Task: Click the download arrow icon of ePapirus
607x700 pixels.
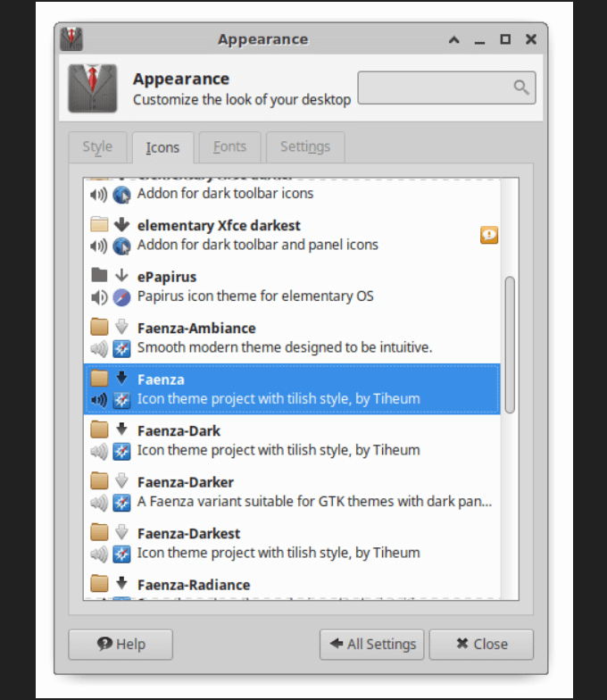Action: [x=121, y=275]
